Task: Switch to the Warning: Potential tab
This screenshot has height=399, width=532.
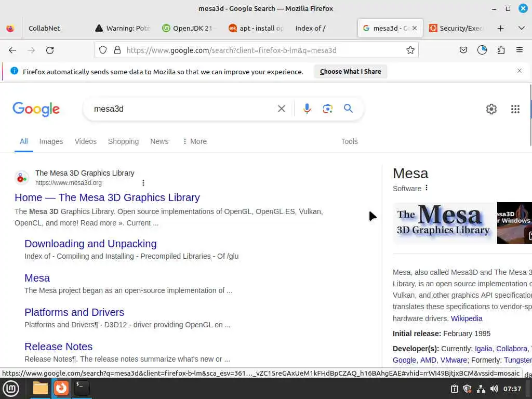Action: pos(122,28)
